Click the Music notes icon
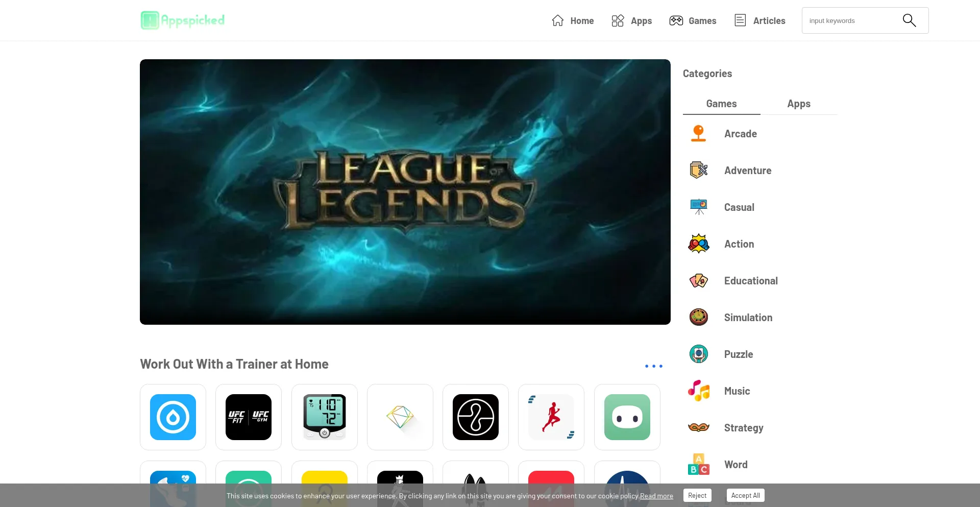 (x=699, y=391)
